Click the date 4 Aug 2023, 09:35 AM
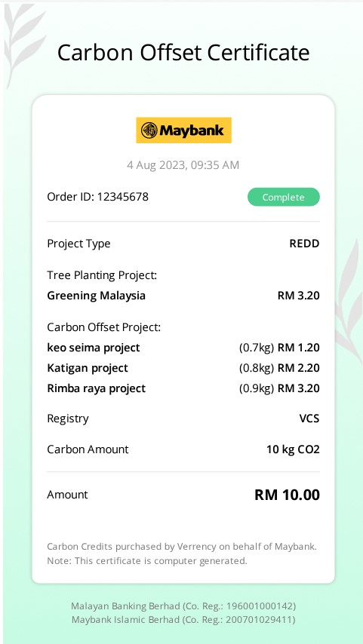The image size is (363, 644). [183, 165]
